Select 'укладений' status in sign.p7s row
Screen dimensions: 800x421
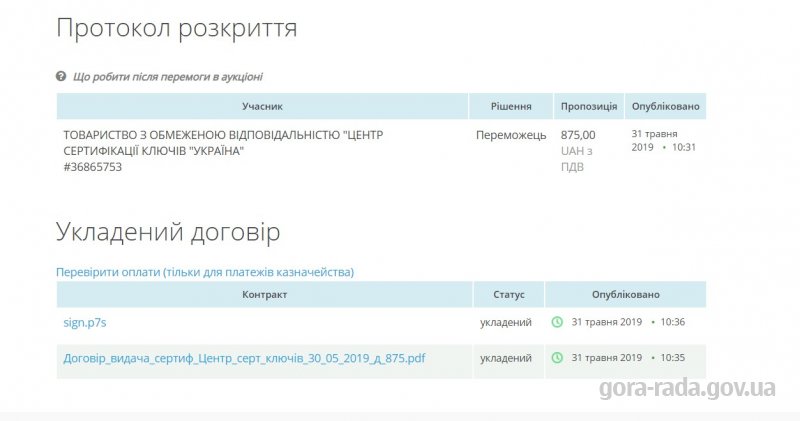506,323
